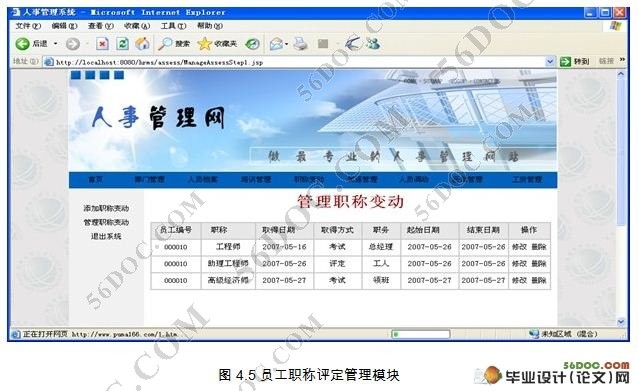This screenshot has width=638, height=391.
Task: Click the 评定 cell
Action: 337,264
